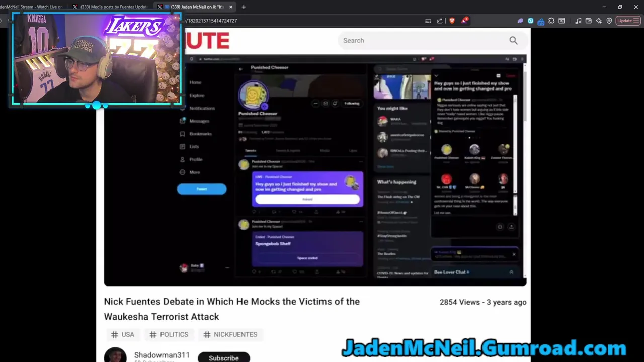Open the Brave VPN shield icon
The image size is (644, 362).
pos(609,21)
